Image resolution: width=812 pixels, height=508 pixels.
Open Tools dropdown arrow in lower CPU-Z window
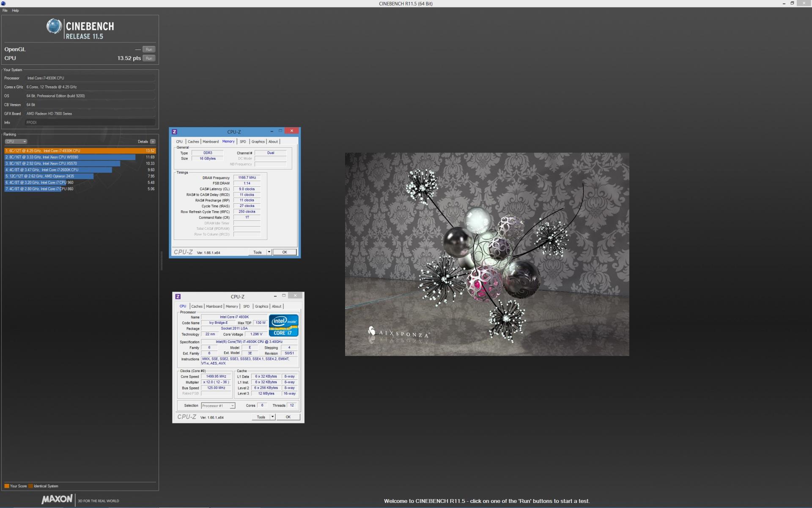click(272, 417)
